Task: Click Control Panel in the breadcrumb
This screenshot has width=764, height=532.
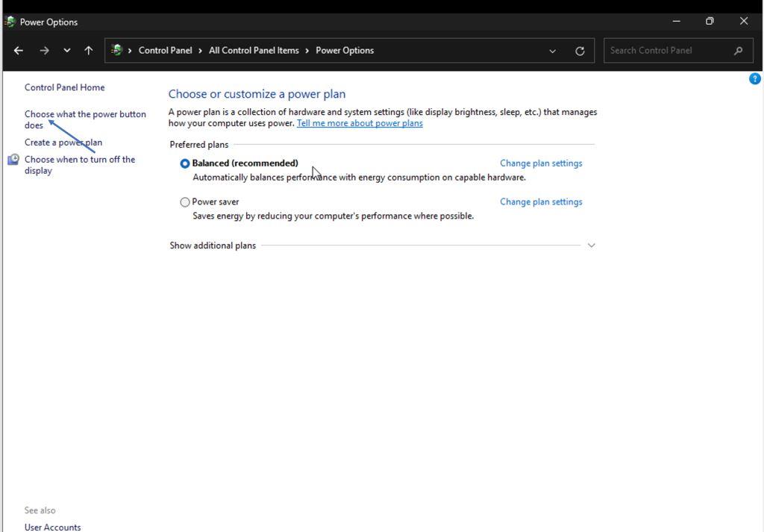Action: 165,50
